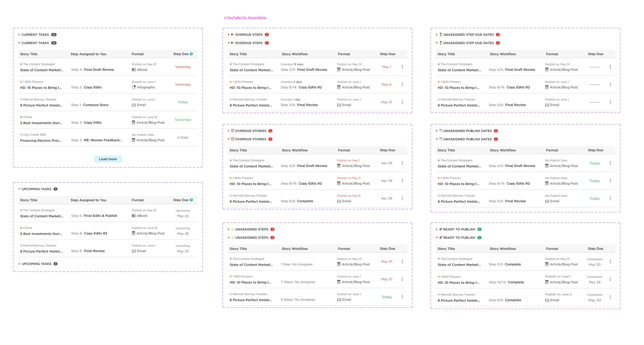The width and height of the screenshot is (644, 345).
Task: Open kebab menu for Unassigned Steps 5 Steps row
Action: click(x=402, y=297)
